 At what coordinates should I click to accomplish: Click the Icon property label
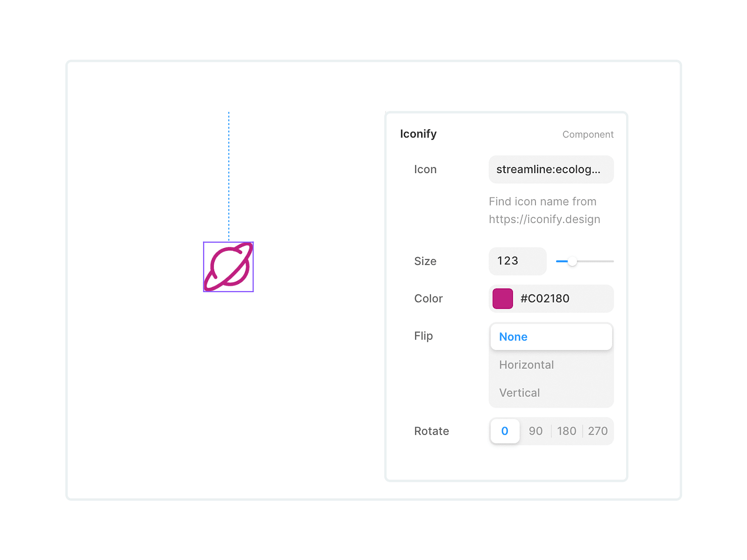[425, 170]
